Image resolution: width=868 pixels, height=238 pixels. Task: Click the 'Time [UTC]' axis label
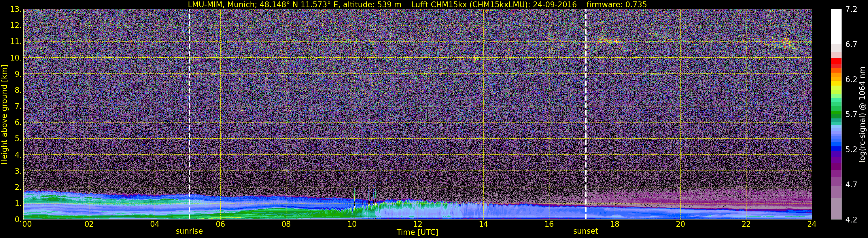click(417, 232)
